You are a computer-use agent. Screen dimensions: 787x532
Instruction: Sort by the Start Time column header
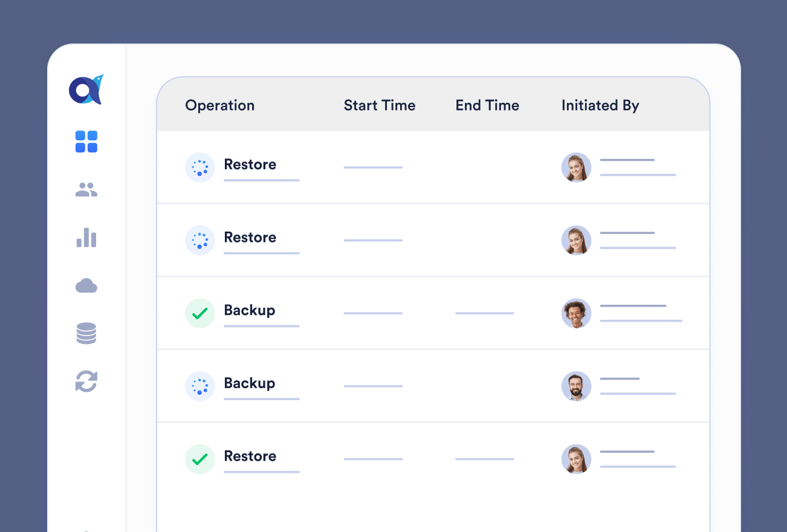point(380,105)
